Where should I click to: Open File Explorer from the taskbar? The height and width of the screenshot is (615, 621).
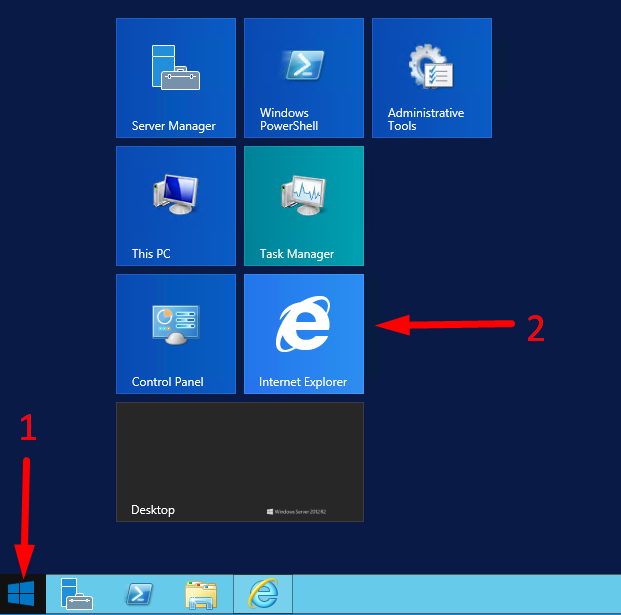tap(201, 594)
